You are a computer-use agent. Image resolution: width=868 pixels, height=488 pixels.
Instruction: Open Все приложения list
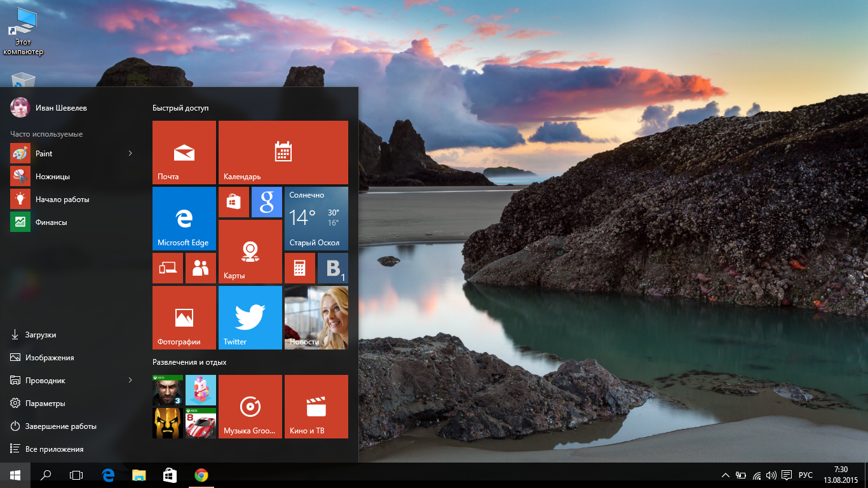tap(54, 449)
